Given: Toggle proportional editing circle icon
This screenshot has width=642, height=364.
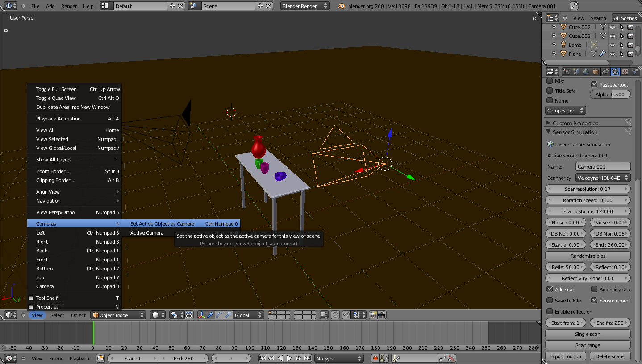Looking at the screenshot, I should tap(335, 315).
